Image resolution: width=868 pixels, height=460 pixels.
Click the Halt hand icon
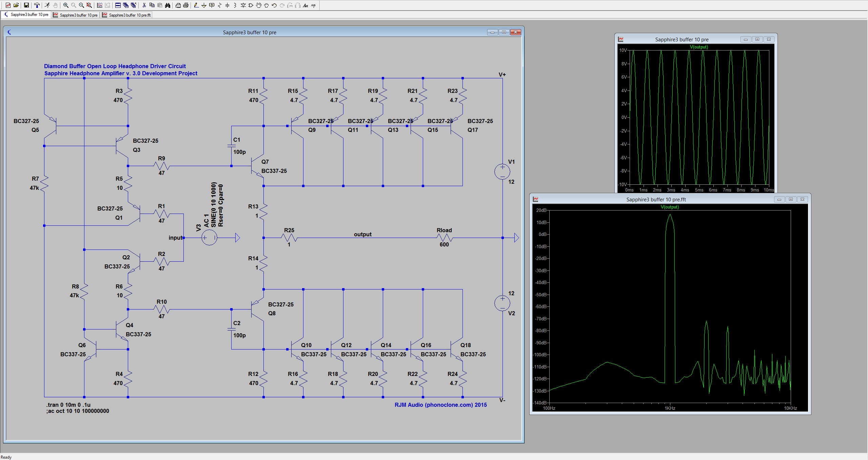coord(55,5)
